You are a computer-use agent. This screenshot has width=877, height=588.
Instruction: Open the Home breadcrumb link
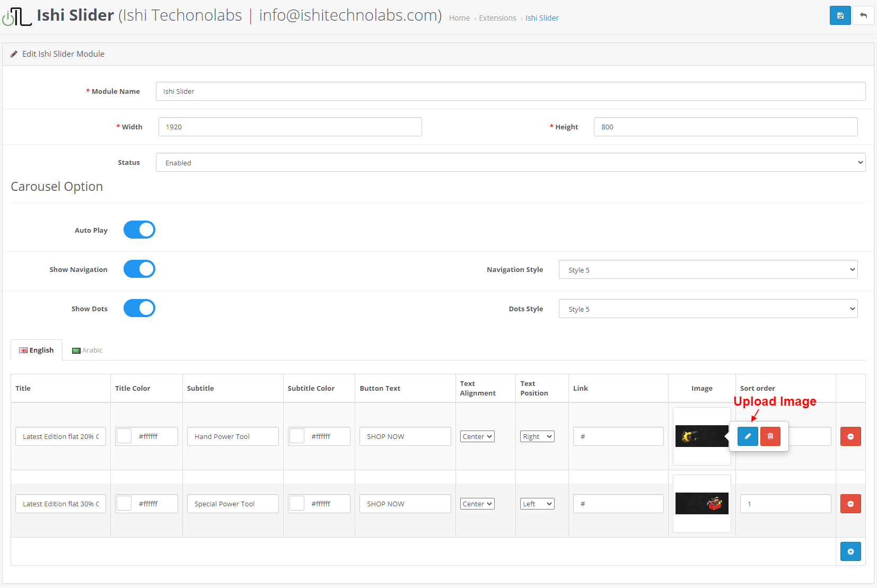point(459,18)
